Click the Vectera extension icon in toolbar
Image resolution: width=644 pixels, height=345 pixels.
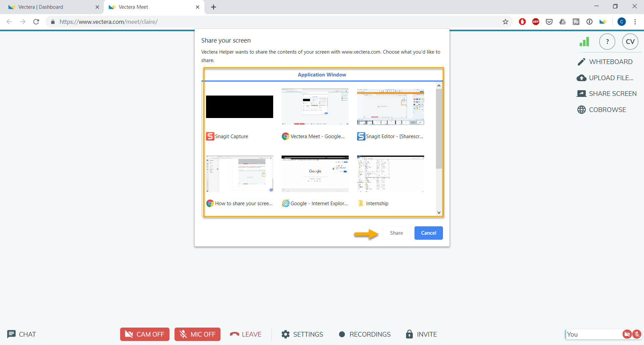603,22
